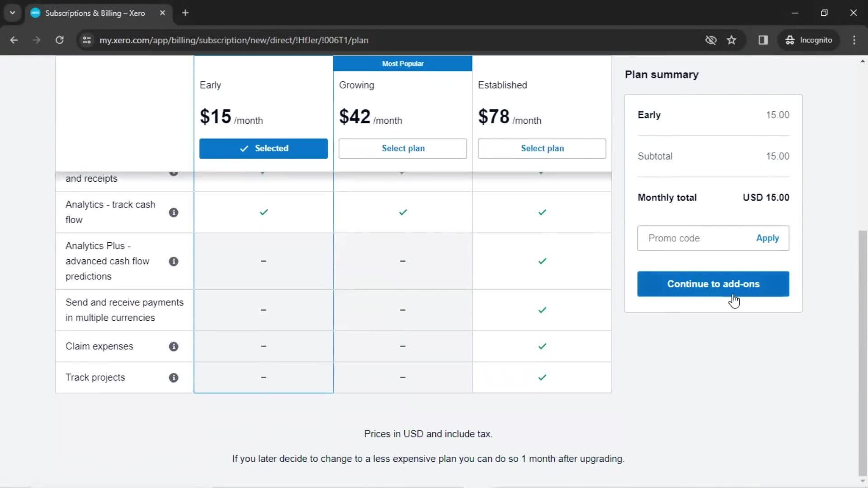The height and width of the screenshot is (488, 868).
Task: Click the Selected button on Early plan
Action: [x=264, y=149]
